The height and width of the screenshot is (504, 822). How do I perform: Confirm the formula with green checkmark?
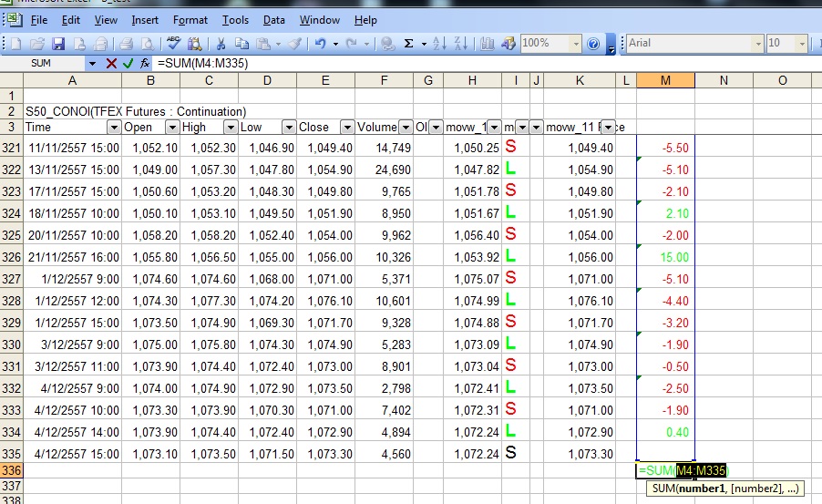128,64
